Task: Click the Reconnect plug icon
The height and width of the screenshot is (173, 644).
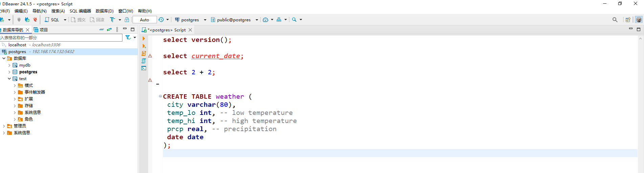Action: [x=27, y=20]
